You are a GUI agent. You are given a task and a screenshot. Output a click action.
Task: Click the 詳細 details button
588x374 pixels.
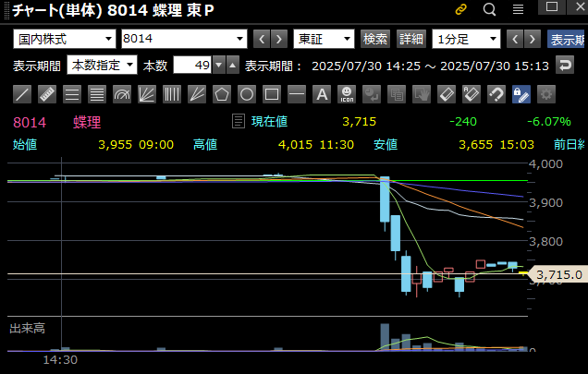tap(411, 39)
